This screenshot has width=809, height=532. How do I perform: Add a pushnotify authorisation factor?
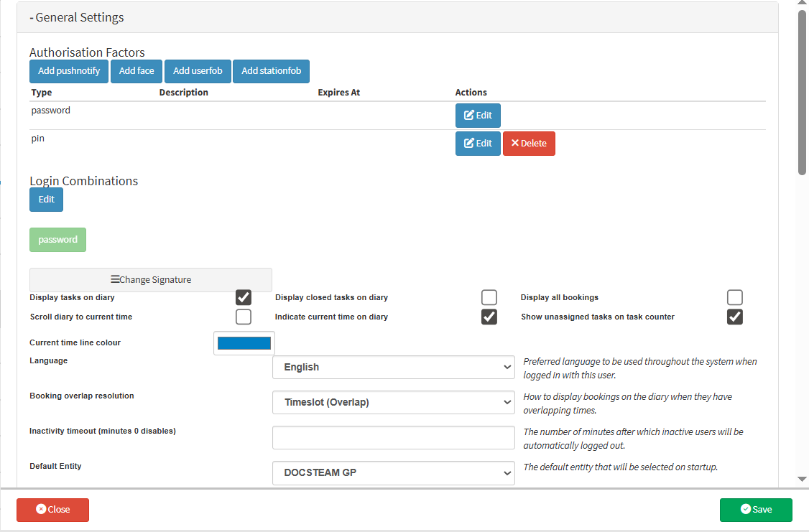coord(69,71)
